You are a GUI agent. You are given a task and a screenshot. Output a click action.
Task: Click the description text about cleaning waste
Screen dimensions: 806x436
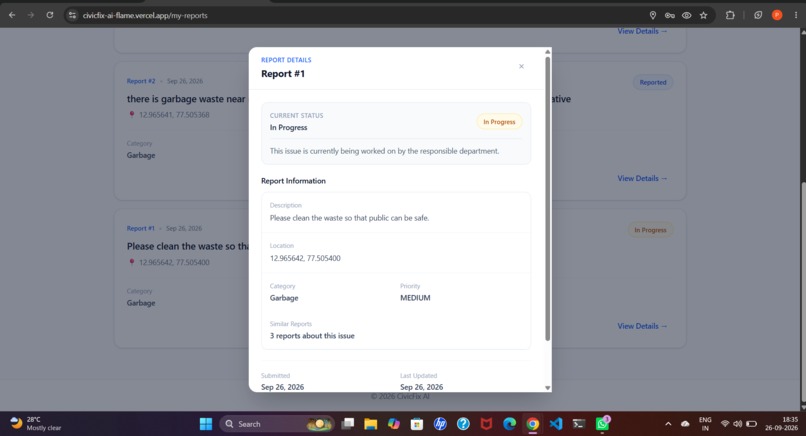(x=350, y=218)
